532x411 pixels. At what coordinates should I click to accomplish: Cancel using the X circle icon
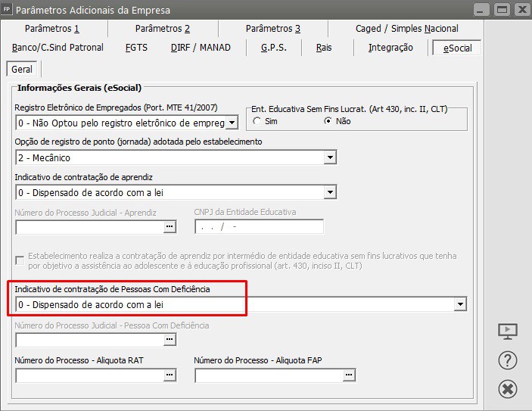(508, 389)
